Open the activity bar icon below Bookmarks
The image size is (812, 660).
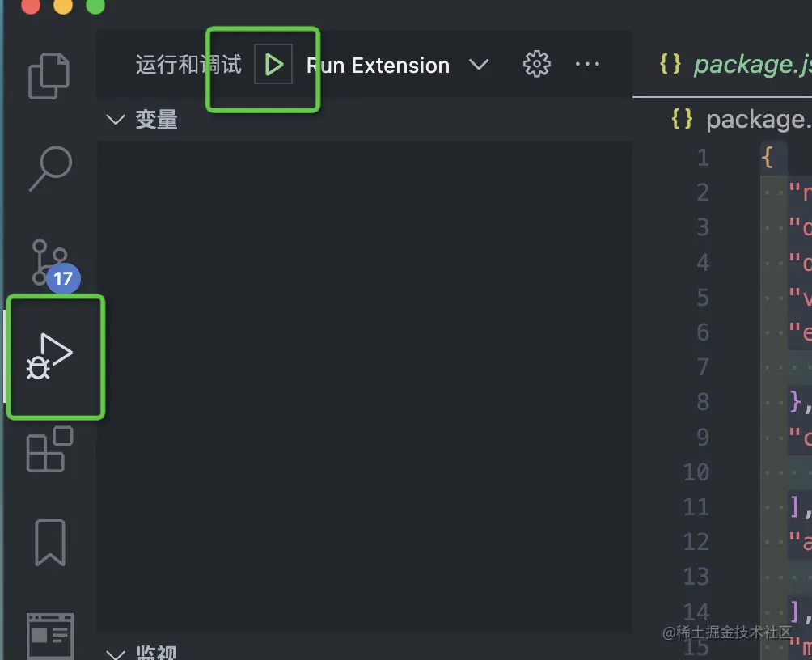pyautogui.click(x=50, y=636)
